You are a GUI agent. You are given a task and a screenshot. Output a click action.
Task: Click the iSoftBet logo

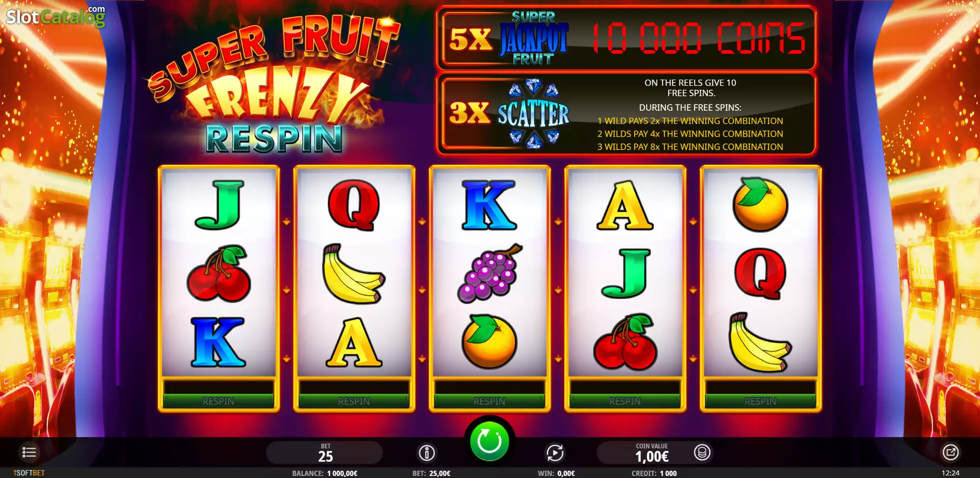click(x=29, y=473)
